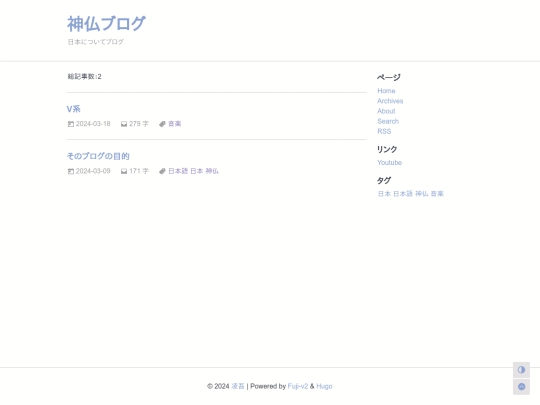The height and width of the screenshot is (405, 540).
Task: Open the そのブログの目的 post
Action: [x=98, y=156]
